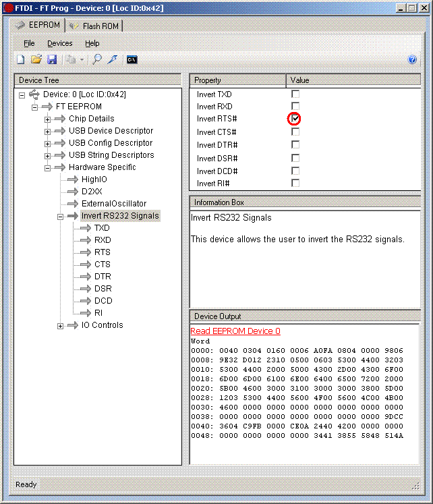The image size is (433, 504).
Task: Check the Invert TXD checkbox
Action: [x=295, y=94]
